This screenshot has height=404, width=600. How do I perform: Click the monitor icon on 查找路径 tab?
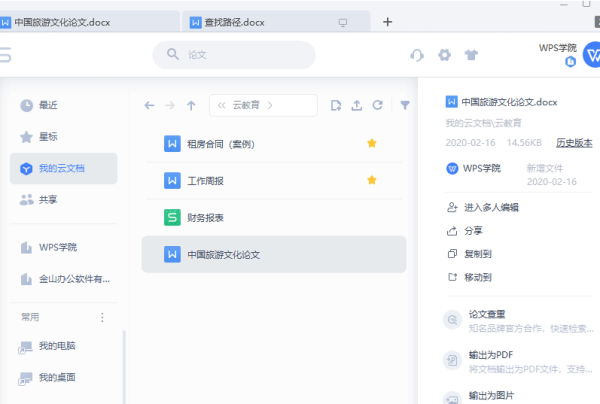tap(343, 23)
